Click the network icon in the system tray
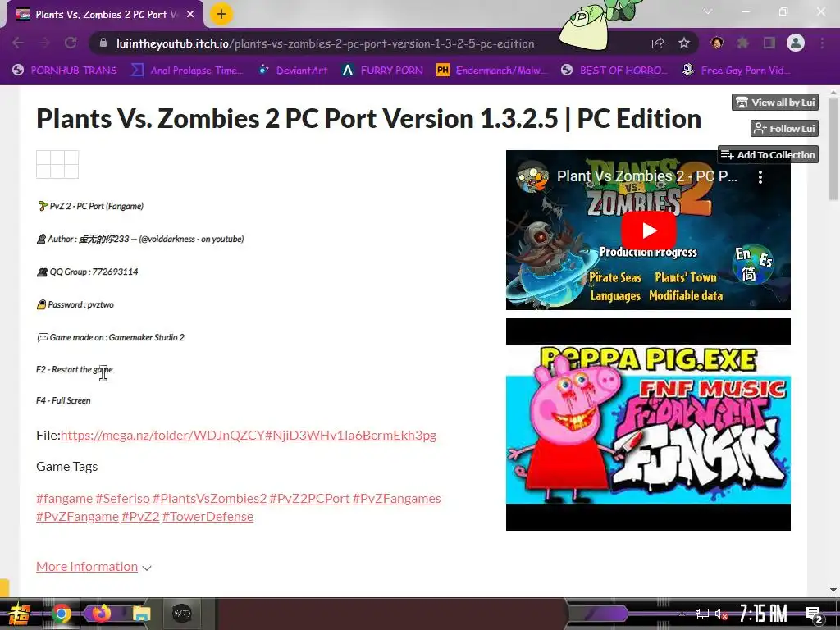840x630 pixels. coord(702,614)
